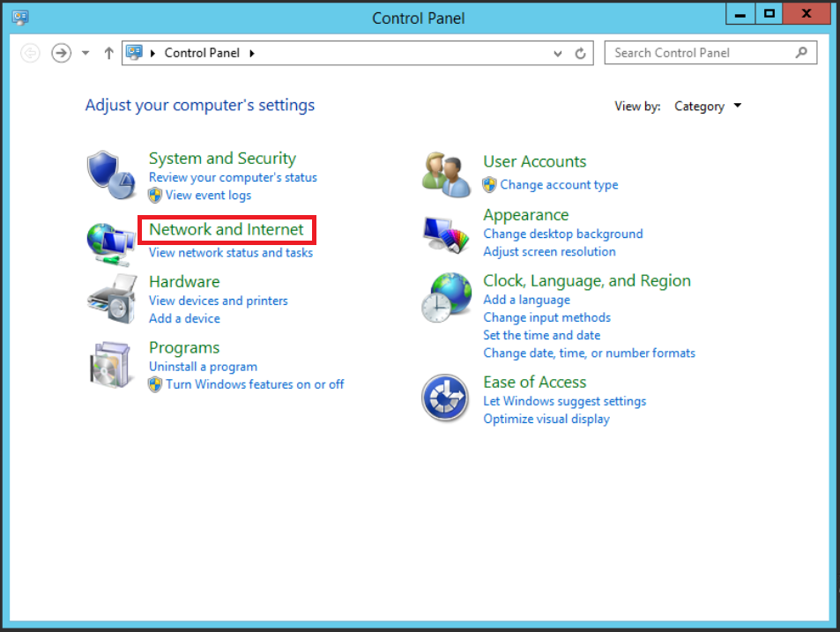Click the Clock, Language, and Region icon
Image resolution: width=840 pixels, height=632 pixels.
[445, 296]
